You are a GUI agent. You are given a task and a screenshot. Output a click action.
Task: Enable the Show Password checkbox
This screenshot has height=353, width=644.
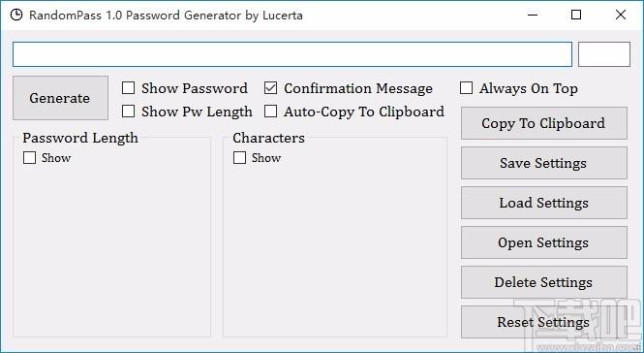[x=129, y=88]
